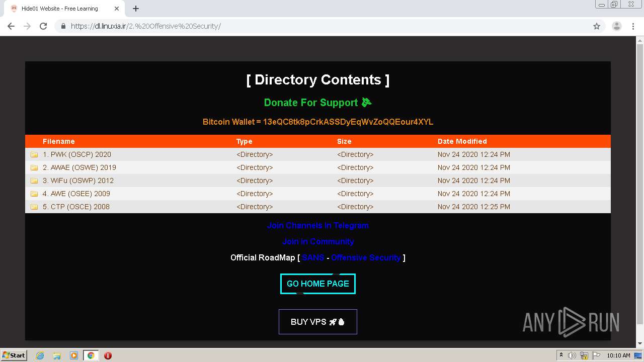
Task: Click the browser Back arrow
Action: click(11, 26)
